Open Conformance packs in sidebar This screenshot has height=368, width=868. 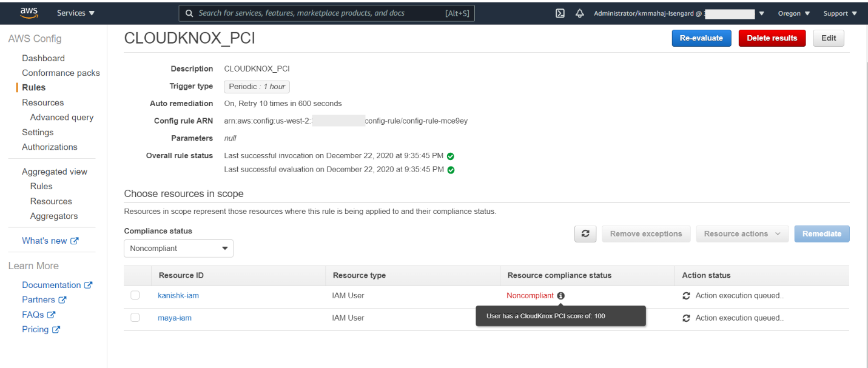tap(61, 73)
